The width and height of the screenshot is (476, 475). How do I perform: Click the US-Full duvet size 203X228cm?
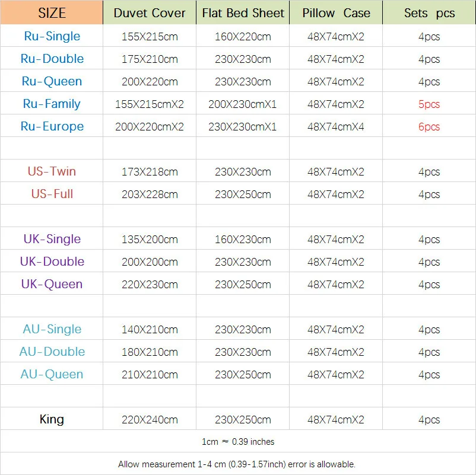150,194
